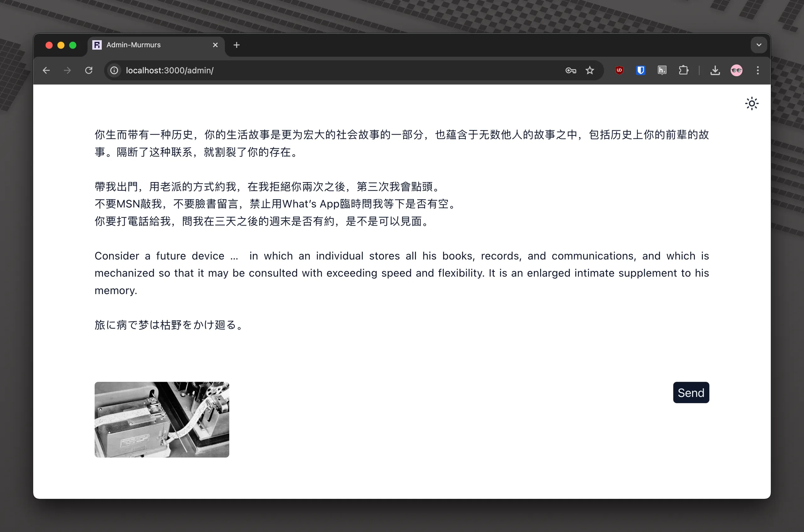Click the haiku line '旅に病で梦は枯野をかけ廻る。'
Viewport: 804px width, 532px height.
[x=169, y=325]
